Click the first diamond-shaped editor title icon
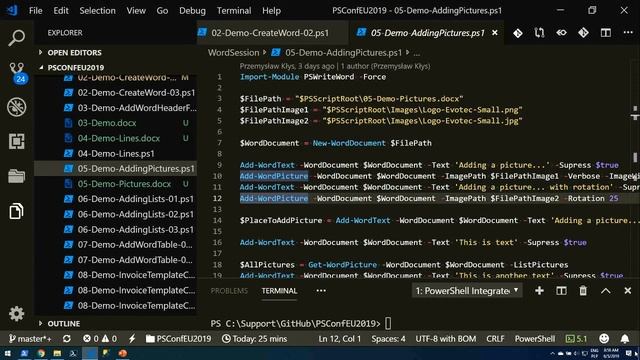 tap(518, 33)
